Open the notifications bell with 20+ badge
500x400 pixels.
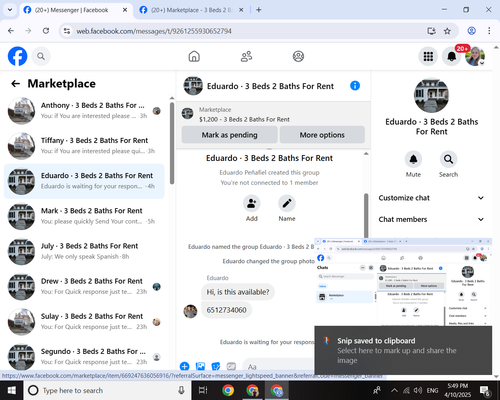tap(452, 56)
